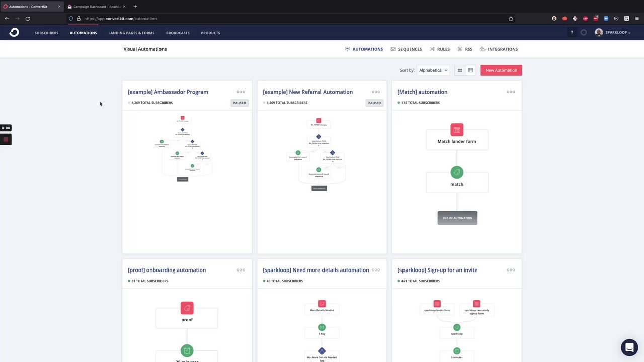Open three-dot menu for Ambassador Program
Image resolution: width=644 pixels, height=362 pixels.
[x=241, y=92]
